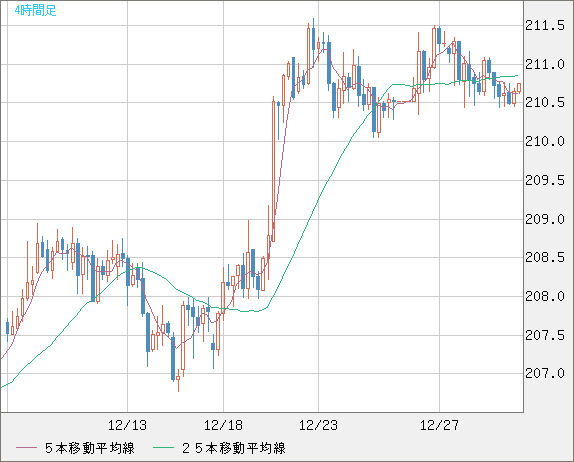Click the 5本移動平均線 legend text
This screenshot has width=574, height=462.
(x=90, y=448)
